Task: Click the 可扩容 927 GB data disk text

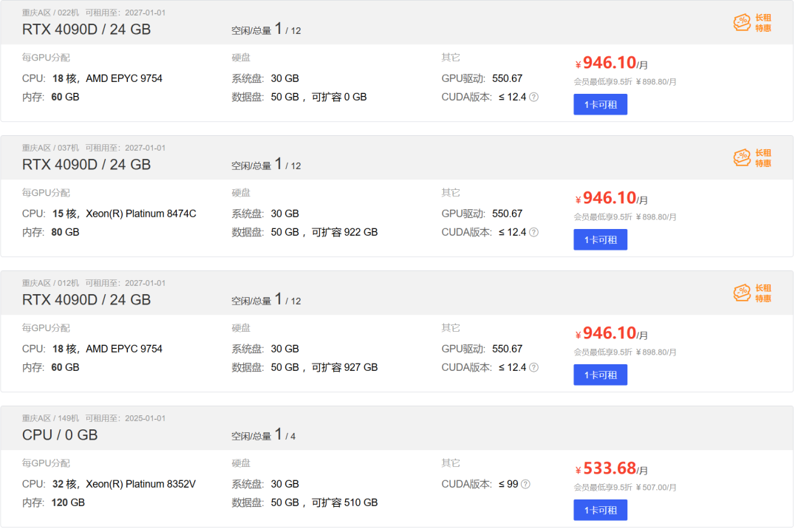Action: 344,367
